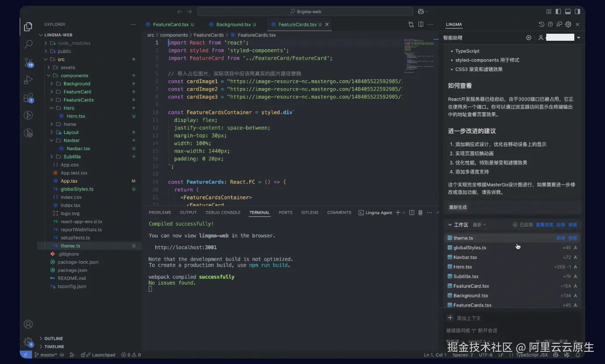Toggle the primary side bar visibility
This screenshot has width=605, height=364.
tap(558, 12)
